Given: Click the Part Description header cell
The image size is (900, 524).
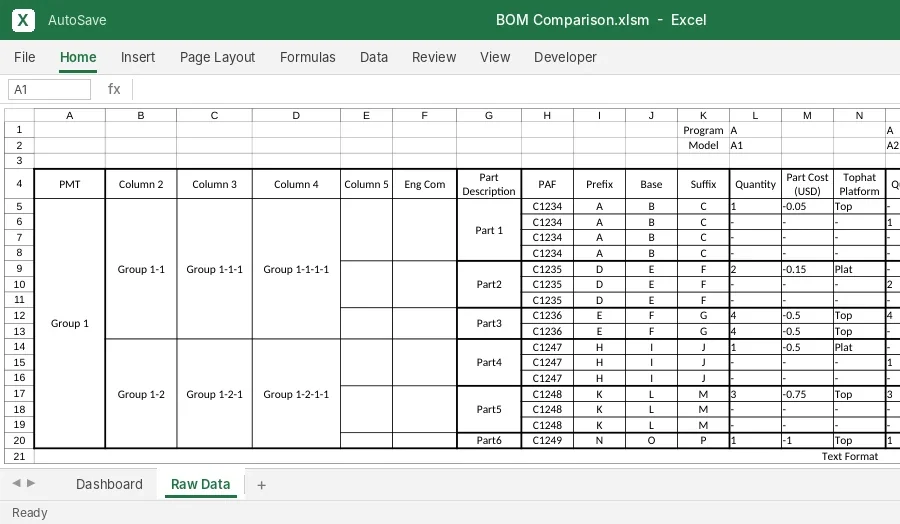Looking at the screenshot, I should (x=489, y=184).
